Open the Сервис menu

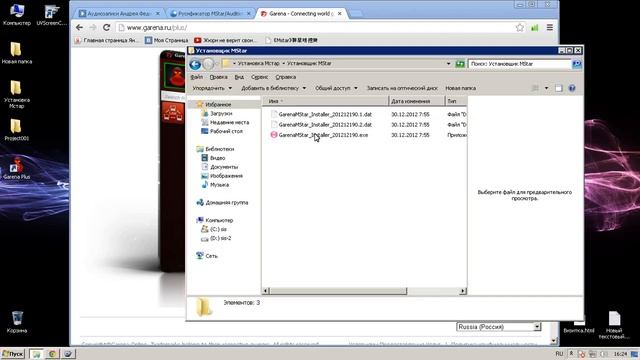pyautogui.click(x=260, y=77)
